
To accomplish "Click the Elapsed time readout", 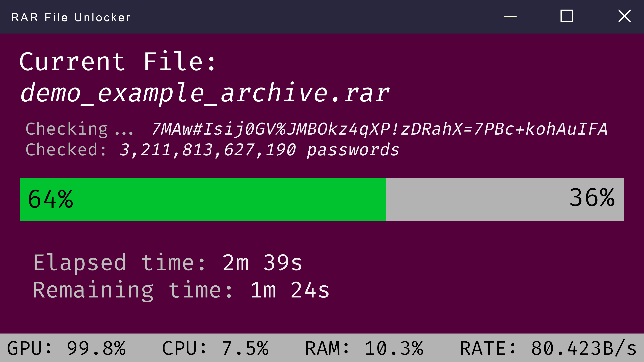I will pos(168,263).
